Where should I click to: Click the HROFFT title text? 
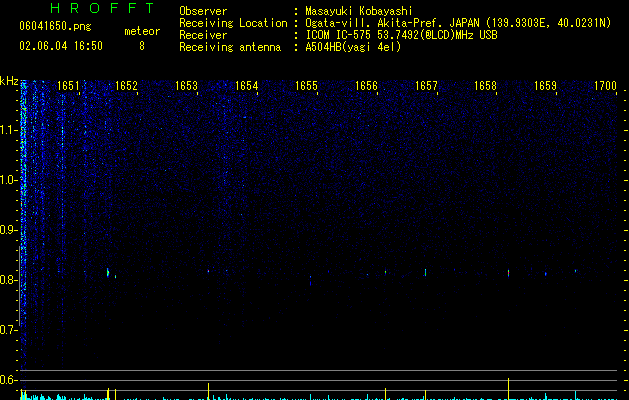tap(103, 8)
